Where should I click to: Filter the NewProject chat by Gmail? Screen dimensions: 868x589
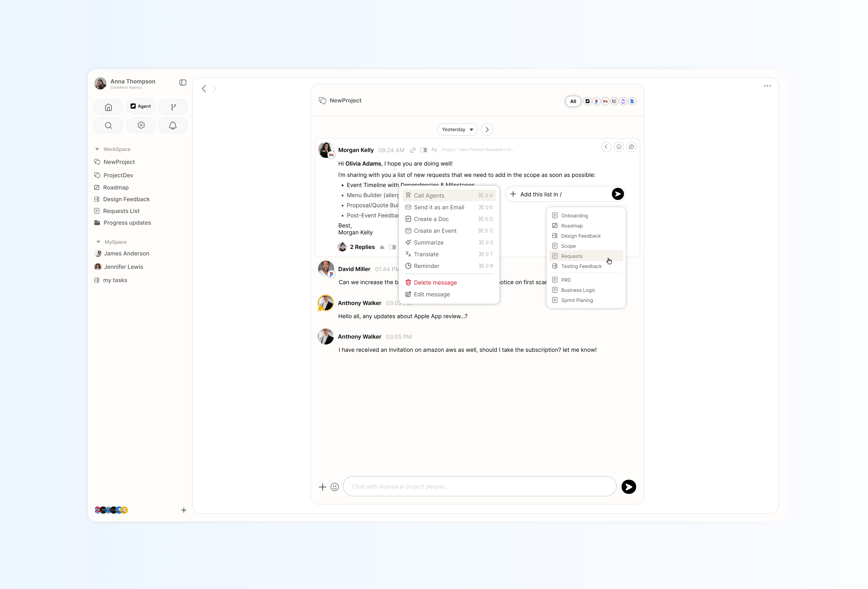click(605, 101)
